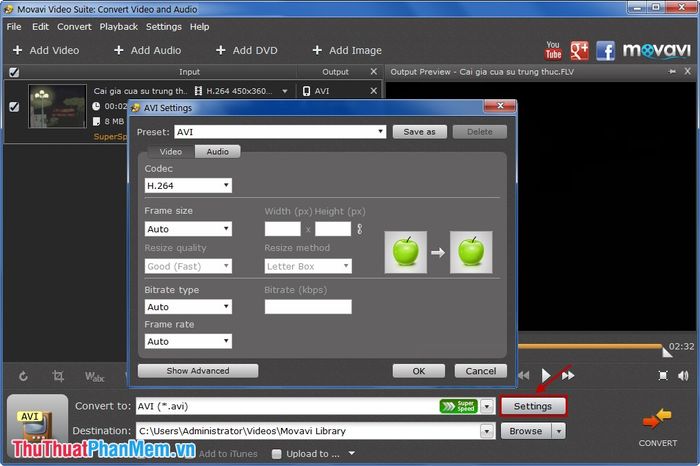Open the Facebook icon

click(605, 50)
